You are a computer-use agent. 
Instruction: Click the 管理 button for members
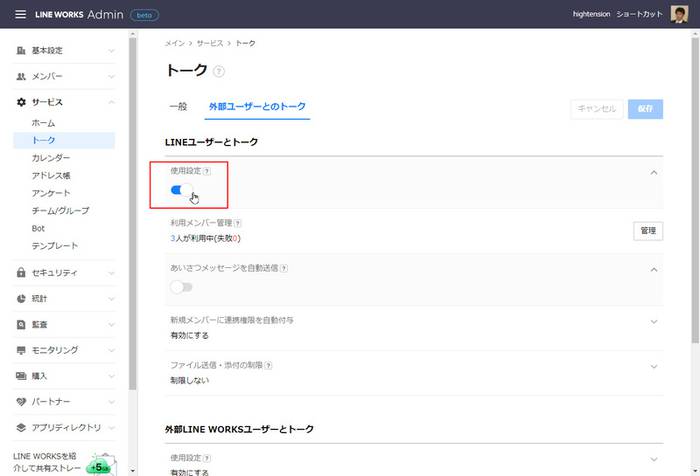[648, 231]
